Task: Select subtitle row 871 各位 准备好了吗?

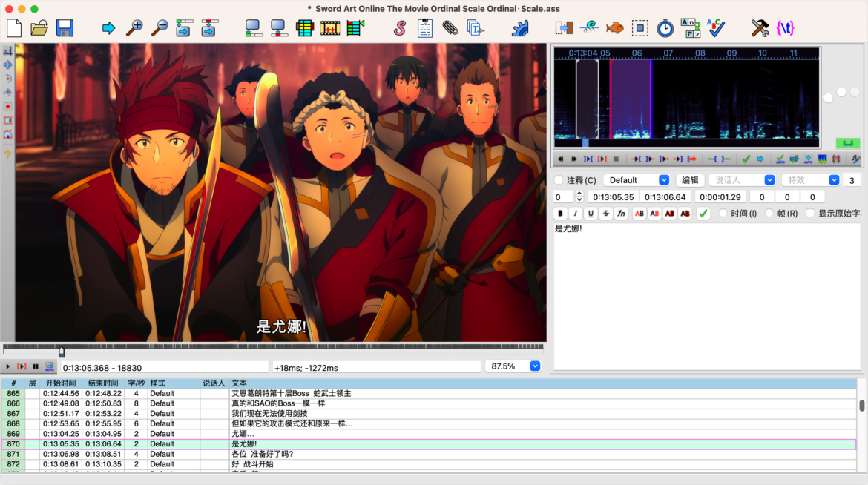Action: point(429,454)
